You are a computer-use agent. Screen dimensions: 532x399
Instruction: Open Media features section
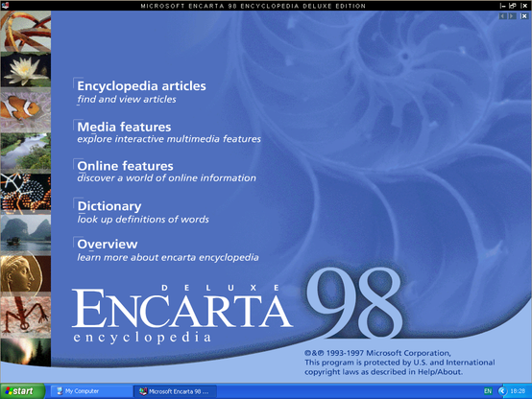point(124,127)
